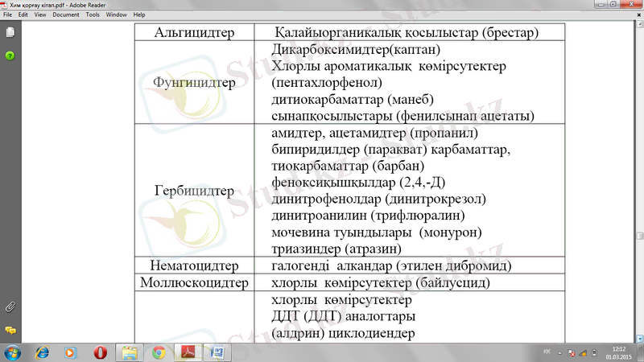Click the vertical scrollbar thumb
Screen dimensions: 644x362
click(640, 236)
